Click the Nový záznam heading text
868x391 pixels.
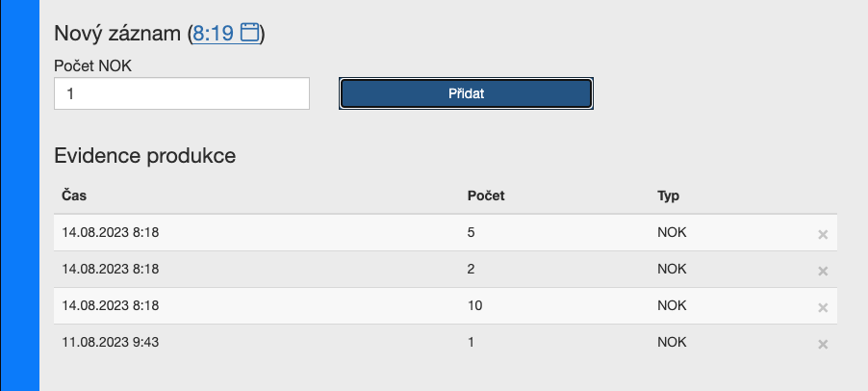[117, 34]
